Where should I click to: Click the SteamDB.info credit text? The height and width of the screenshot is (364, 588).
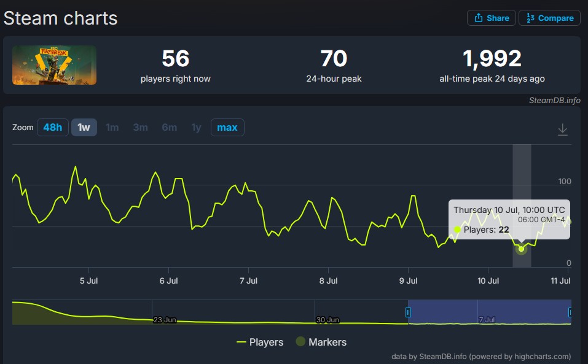tap(555, 101)
